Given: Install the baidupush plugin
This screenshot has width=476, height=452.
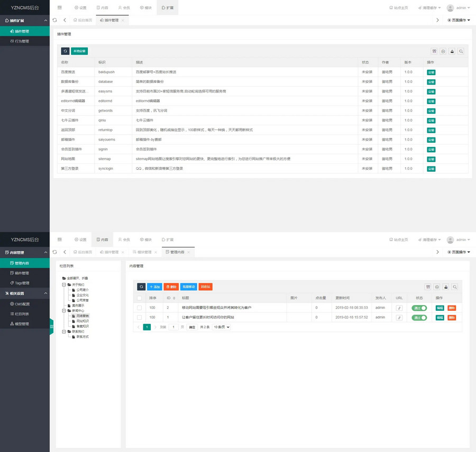Looking at the screenshot, I should 431,72.
